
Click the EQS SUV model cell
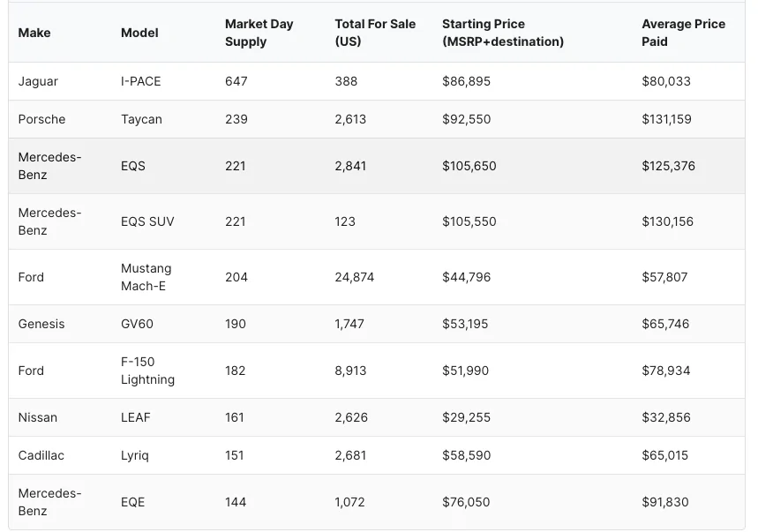(x=147, y=221)
